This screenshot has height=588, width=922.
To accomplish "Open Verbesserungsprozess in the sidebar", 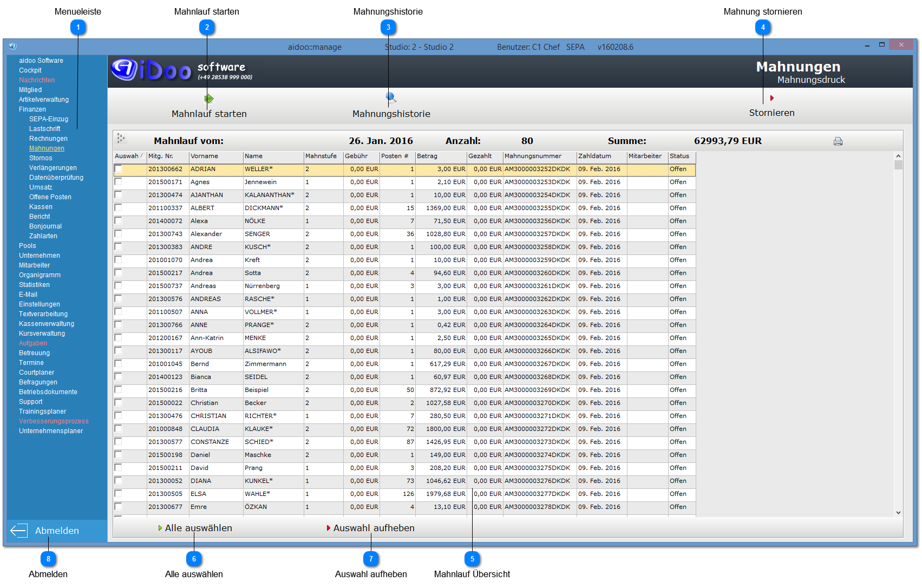I will point(54,421).
